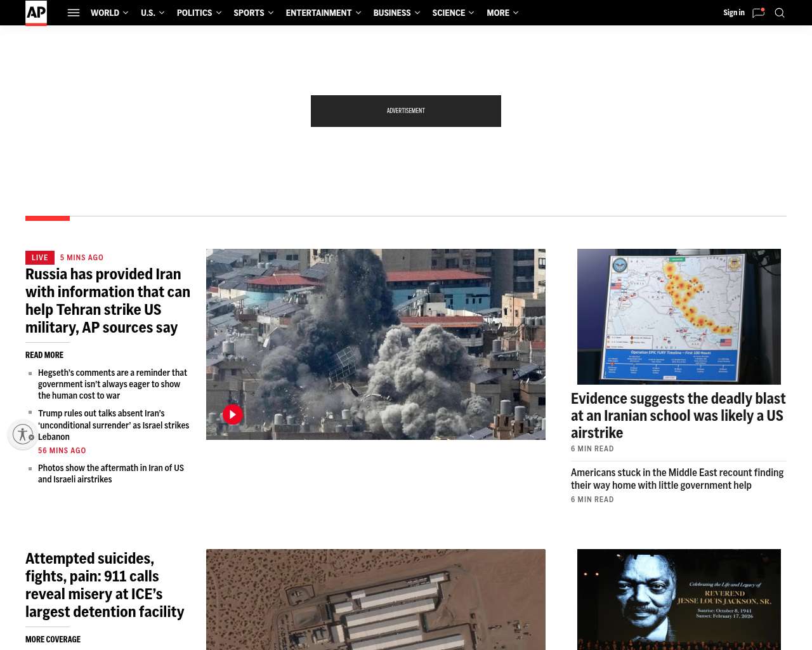Click the AP logo home icon
The height and width of the screenshot is (650, 812).
pyautogui.click(x=36, y=13)
